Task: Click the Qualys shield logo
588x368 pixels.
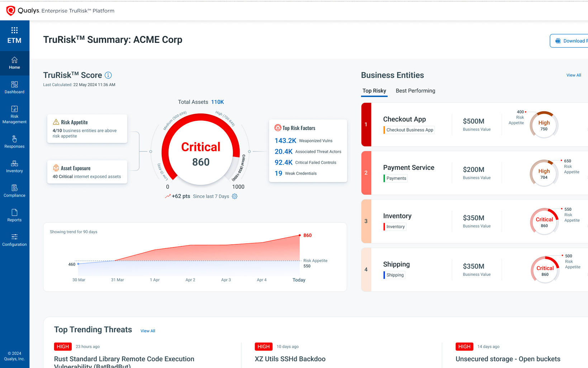Action: point(11,11)
